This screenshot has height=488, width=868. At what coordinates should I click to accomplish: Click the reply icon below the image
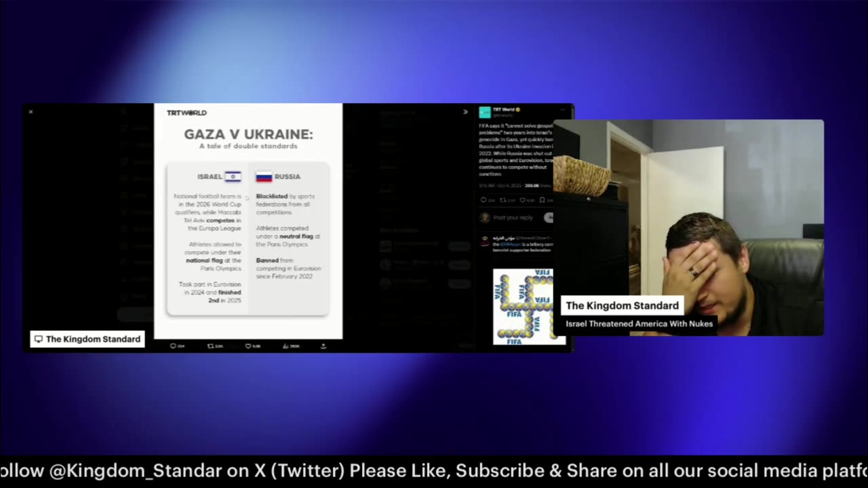173,346
